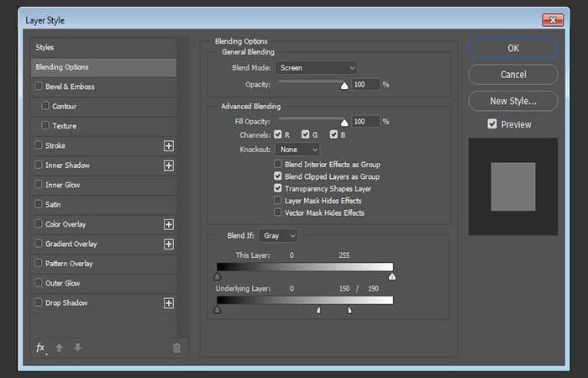Click the gray style preview thumbnail
Screen dimensions: 588x378
pyautogui.click(x=513, y=186)
